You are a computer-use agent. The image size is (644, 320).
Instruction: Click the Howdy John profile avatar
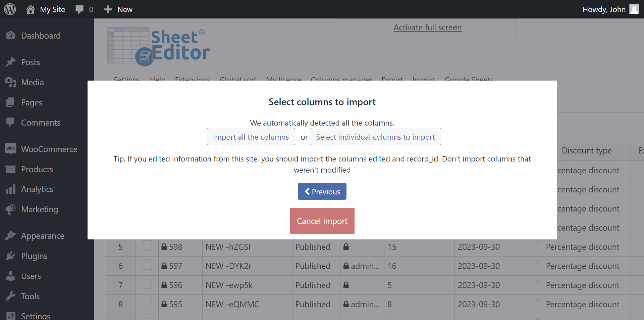[x=634, y=9]
